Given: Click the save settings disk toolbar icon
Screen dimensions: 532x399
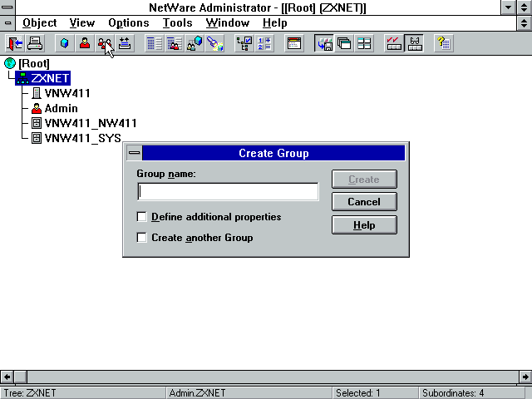Looking at the screenshot, I should pyautogui.click(x=324, y=43).
